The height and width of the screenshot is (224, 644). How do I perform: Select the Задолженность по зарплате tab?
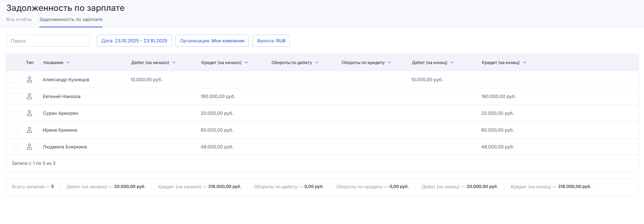[x=71, y=20]
